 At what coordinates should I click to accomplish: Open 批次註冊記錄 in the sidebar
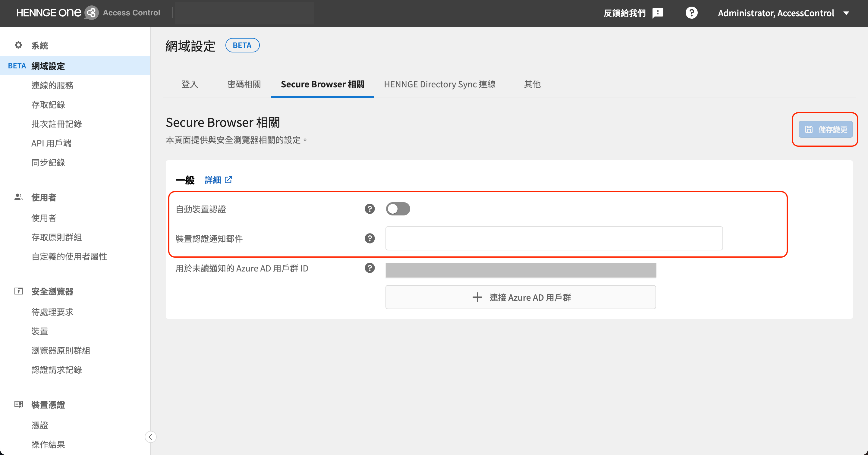coord(57,124)
